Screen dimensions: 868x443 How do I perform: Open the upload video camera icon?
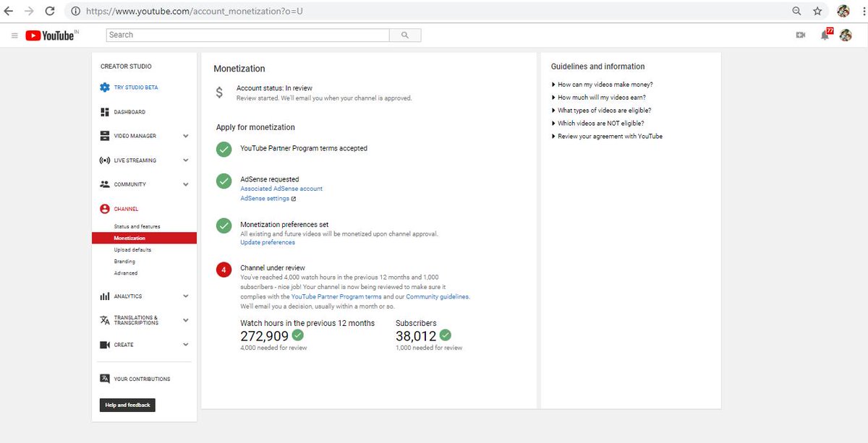click(801, 35)
